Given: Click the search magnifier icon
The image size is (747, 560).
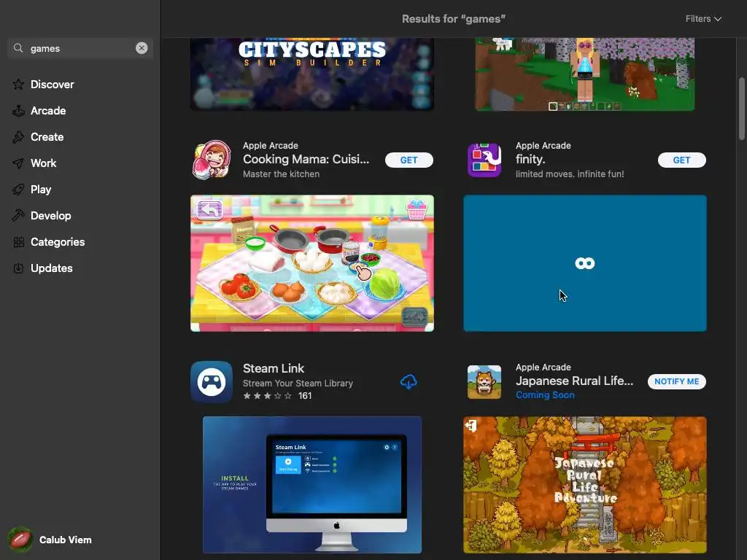Looking at the screenshot, I should (x=18, y=48).
